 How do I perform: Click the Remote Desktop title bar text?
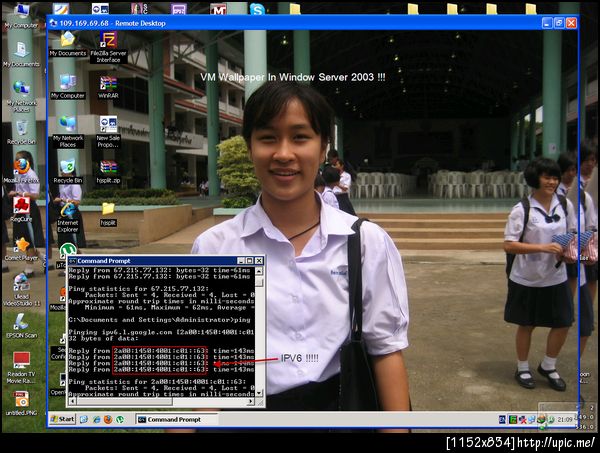112,23
